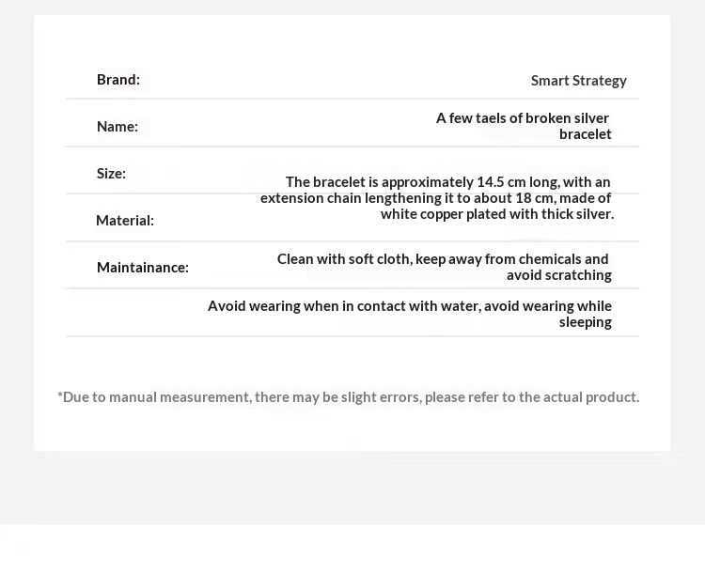Select the "Clean with soft cloth" instruction line
705x588 pixels.
442,259
